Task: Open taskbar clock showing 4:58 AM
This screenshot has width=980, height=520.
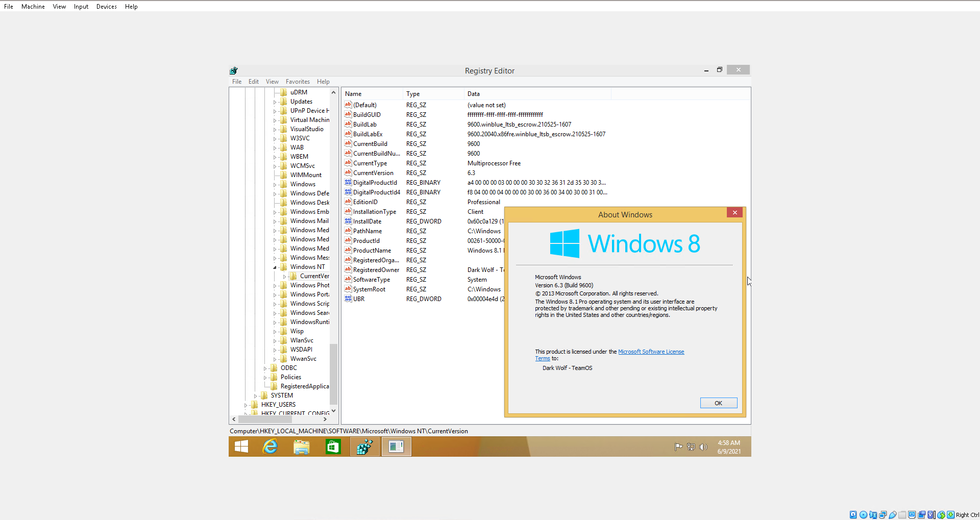Action: click(x=729, y=447)
